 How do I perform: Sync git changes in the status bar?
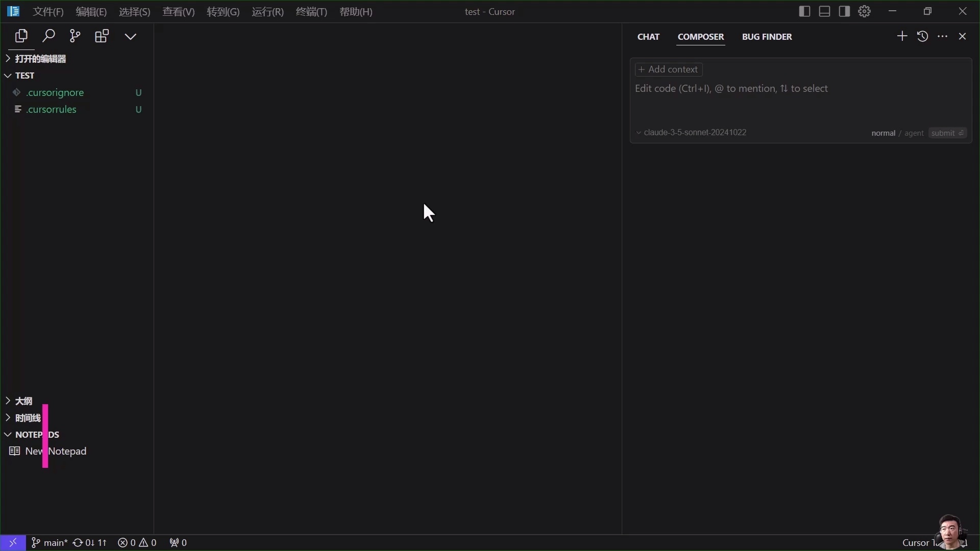(x=89, y=542)
